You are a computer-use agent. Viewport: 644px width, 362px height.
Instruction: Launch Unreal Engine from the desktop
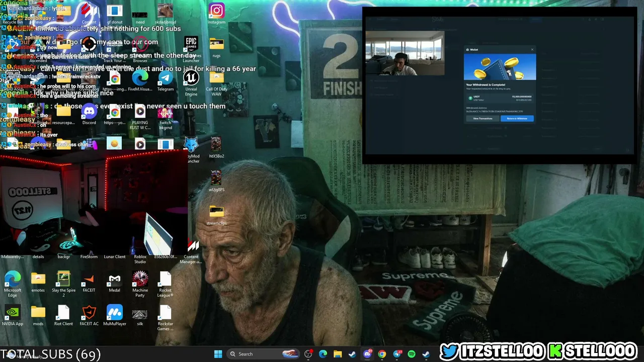[x=191, y=83]
